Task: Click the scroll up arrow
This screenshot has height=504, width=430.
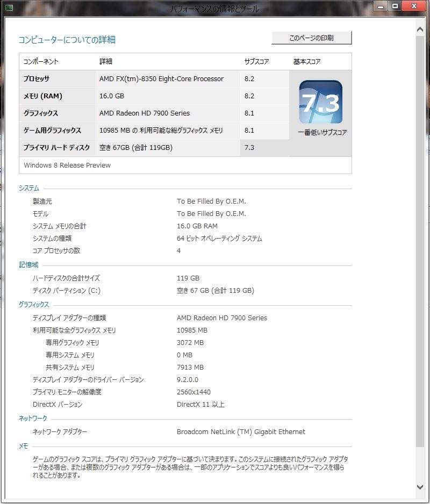Action: tap(420, 30)
